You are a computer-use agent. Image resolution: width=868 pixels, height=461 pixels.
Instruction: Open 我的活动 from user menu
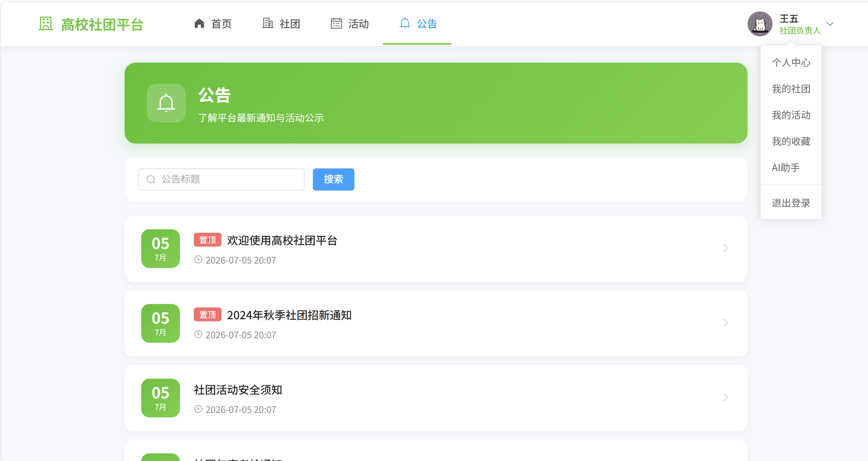[x=791, y=115]
